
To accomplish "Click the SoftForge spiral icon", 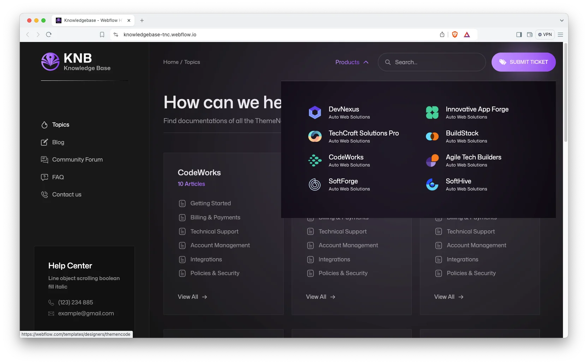I will (315, 184).
